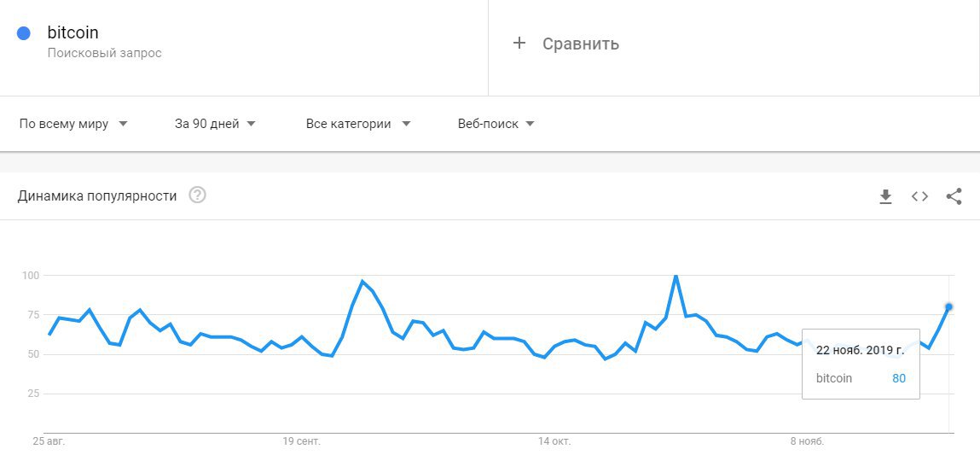The image size is (980, 455).
Task: Click the blue bitcoin color dot
Action: pos(24,33)
